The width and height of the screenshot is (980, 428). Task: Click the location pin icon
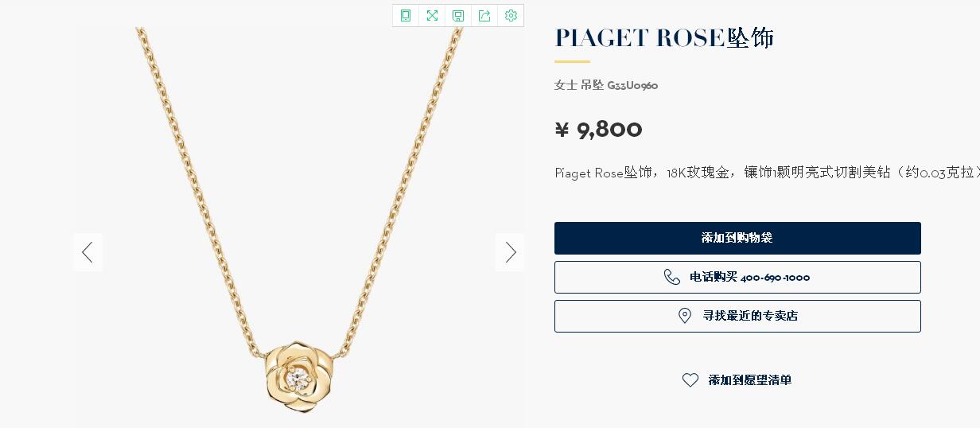[x=685, y=316]
